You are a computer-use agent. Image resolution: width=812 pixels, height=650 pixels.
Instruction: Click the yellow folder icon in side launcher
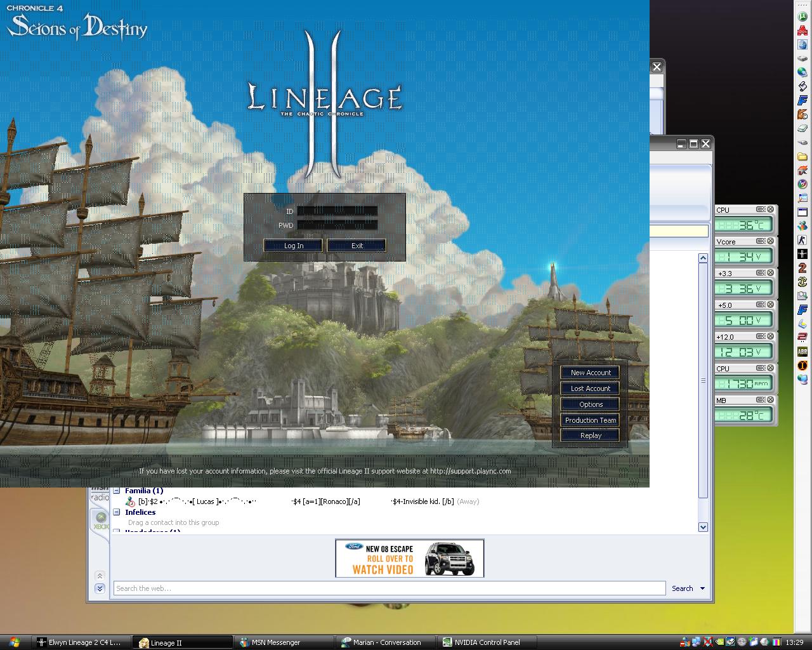click(802, 156)
